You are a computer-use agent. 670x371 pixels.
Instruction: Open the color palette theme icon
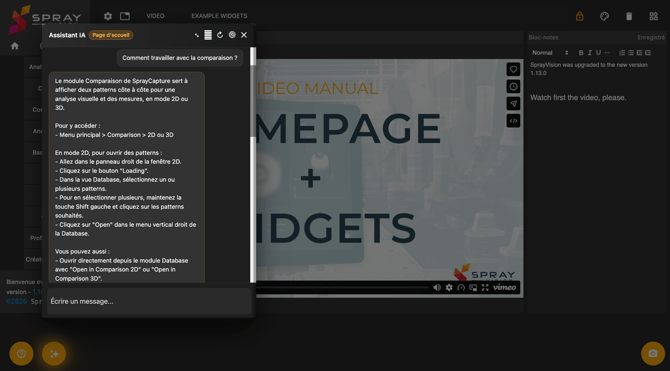[604, 16]
